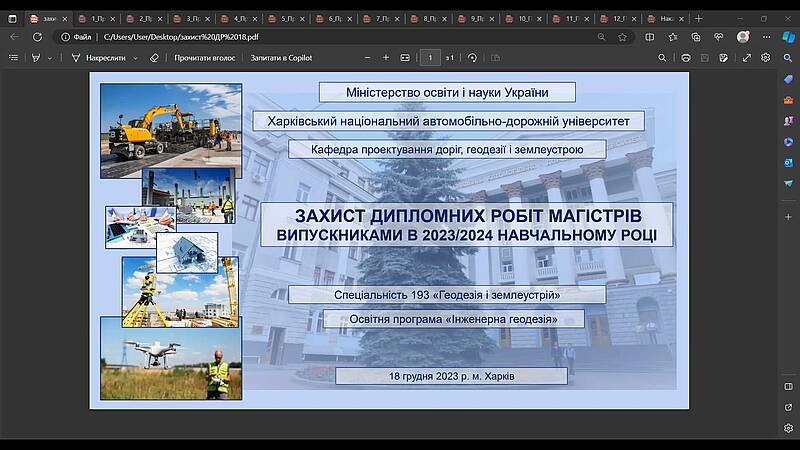Open a new tab with plus button
This screenshot has height=450, width=800.
(698, 19)
